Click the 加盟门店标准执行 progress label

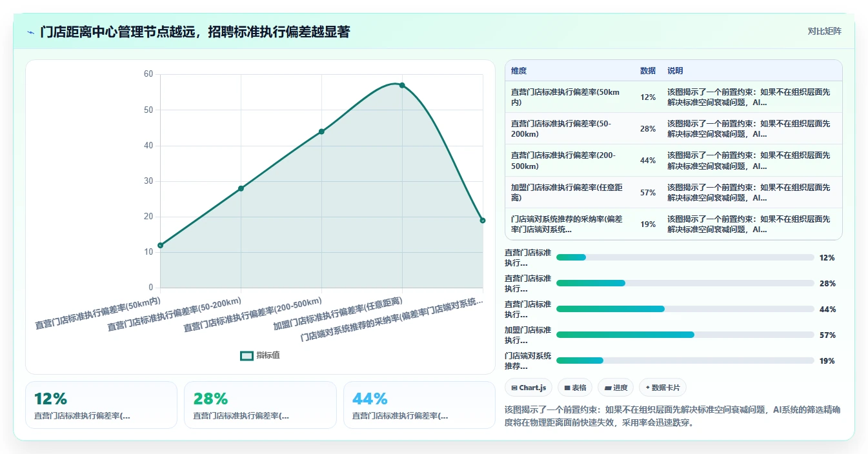click(x=528, y=335)
